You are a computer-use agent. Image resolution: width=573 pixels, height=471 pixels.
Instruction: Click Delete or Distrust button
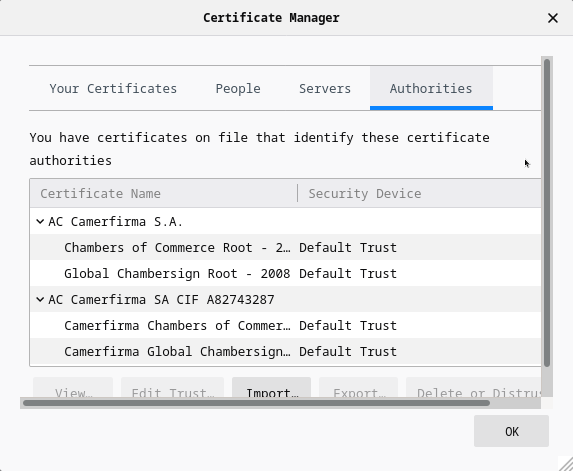pyautogui.click(x=474, y=388)
